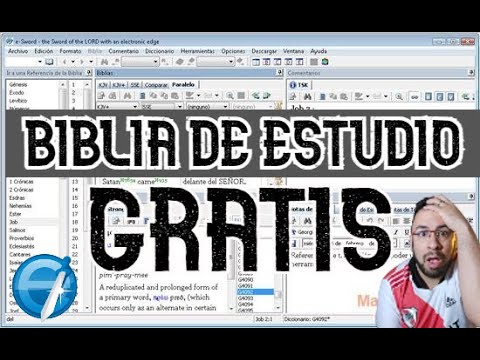Expand the KJV+ parallel version dropdown
Screen dimensions: 480x360
pyautogui.click(x=135, y=107)
